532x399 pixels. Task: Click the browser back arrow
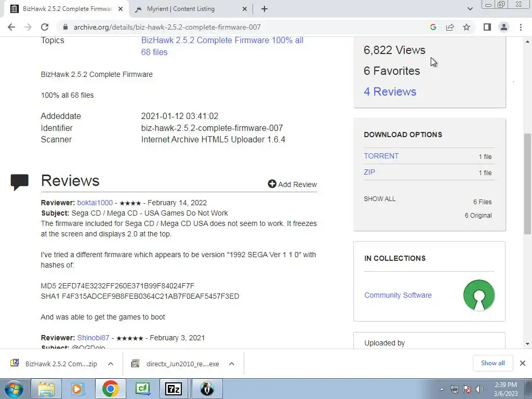pos(11,27)
